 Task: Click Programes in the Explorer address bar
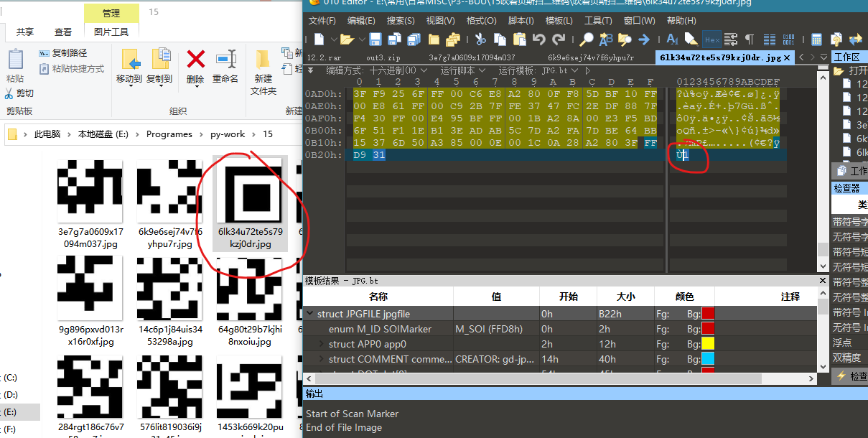point(169,134)
